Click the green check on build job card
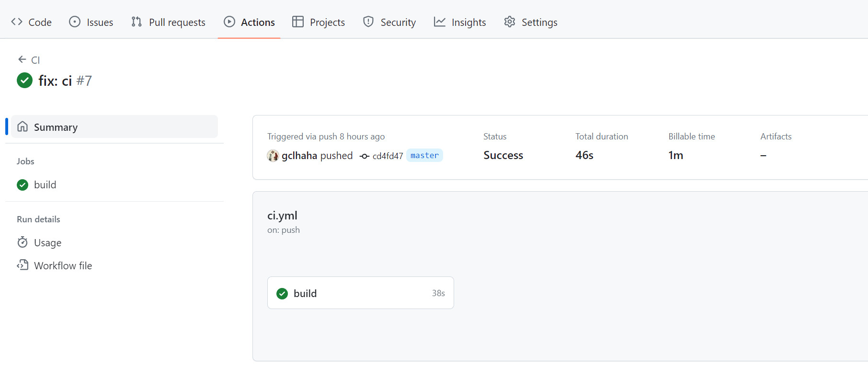Viewport: 868px width, 390px height. pos(282,293)
